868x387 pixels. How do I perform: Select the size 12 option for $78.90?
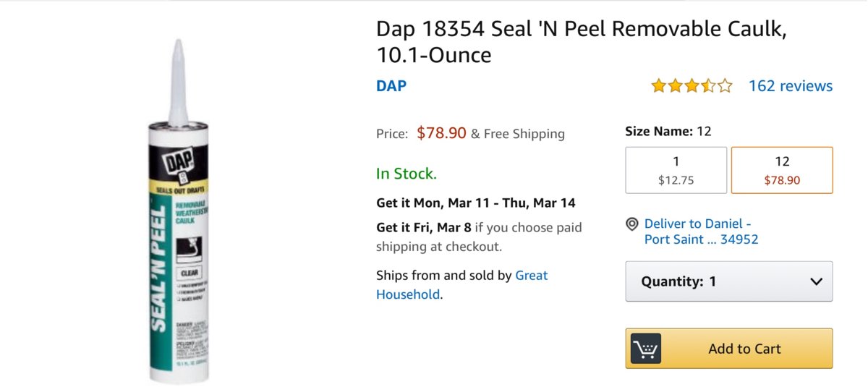782,170
